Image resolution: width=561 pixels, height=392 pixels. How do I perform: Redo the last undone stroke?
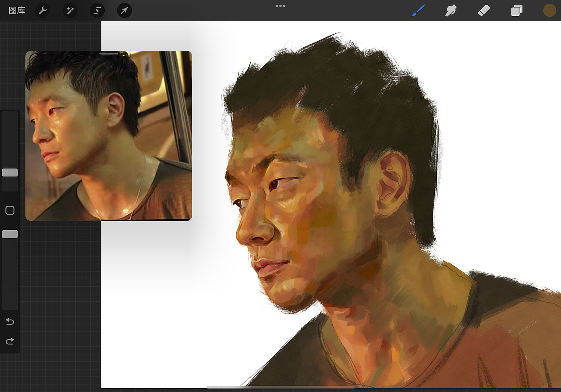pyautogui.click(x=10, y=341)
